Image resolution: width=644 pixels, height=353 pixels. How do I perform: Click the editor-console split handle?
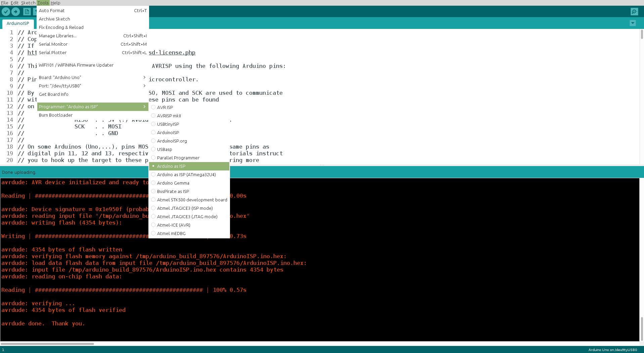pyautogui.click(x=322, y=165)
